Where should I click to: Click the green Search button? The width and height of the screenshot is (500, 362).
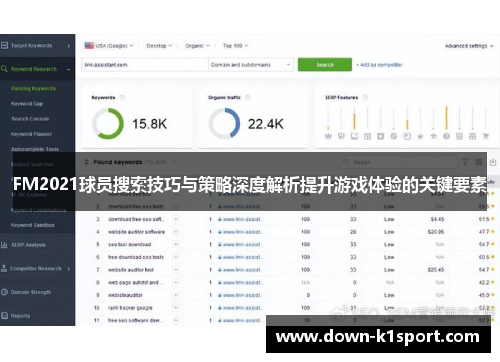pyautogui.click(x=325, y=65)
